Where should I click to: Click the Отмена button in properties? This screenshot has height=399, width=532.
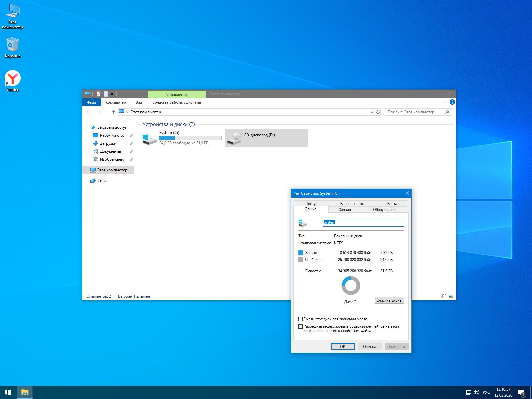(369, 347)
